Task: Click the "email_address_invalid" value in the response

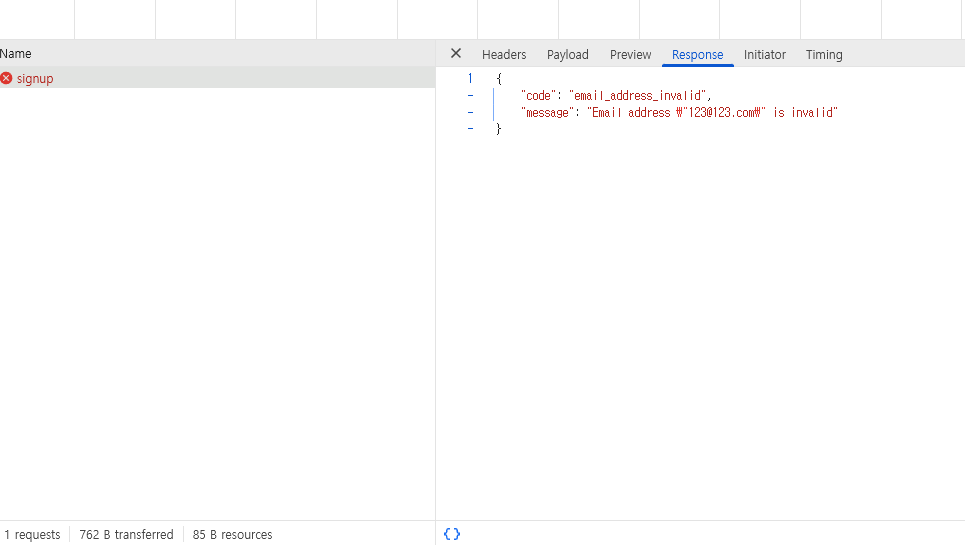Action: coord(638,95)
